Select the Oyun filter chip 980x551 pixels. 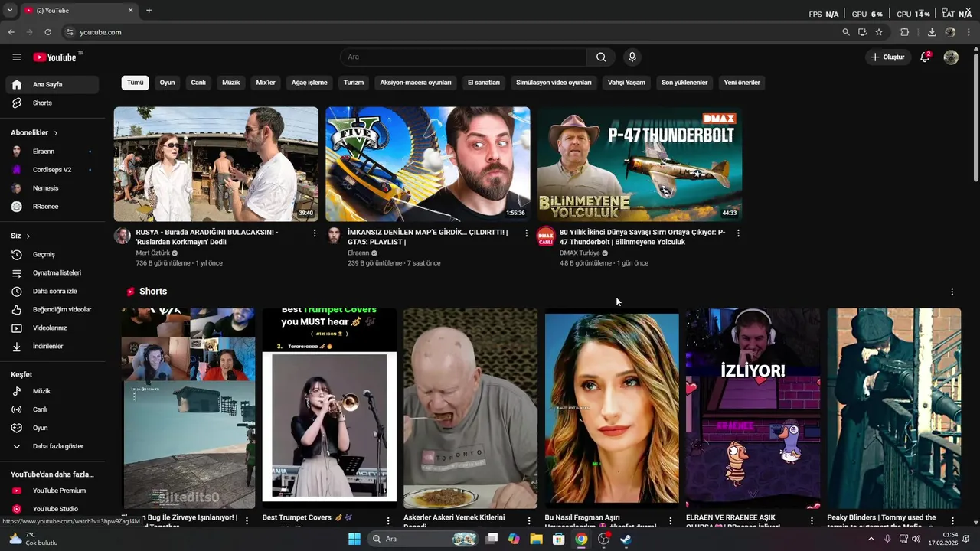(x=167, y=83)
